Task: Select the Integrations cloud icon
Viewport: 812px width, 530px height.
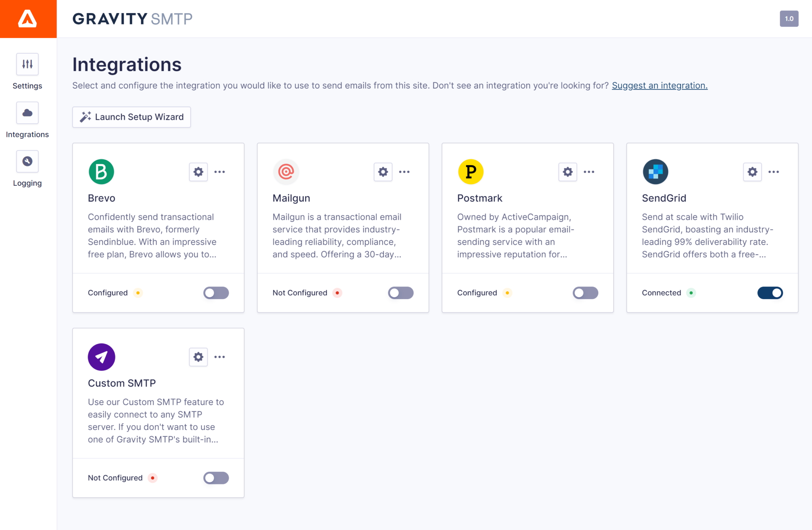Action: (27, 113)
